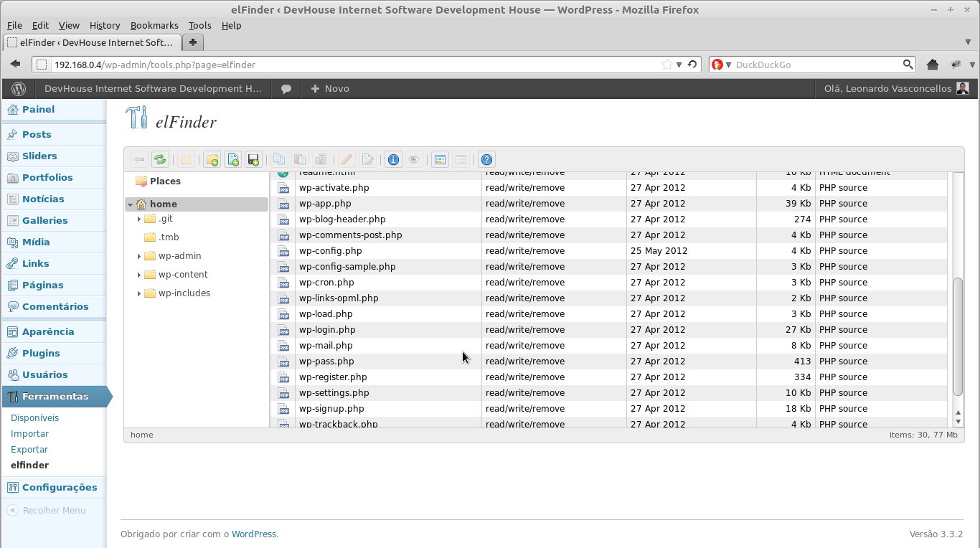Click the copy files toolbar icon

pyautogui.click(x=279, y=160)
